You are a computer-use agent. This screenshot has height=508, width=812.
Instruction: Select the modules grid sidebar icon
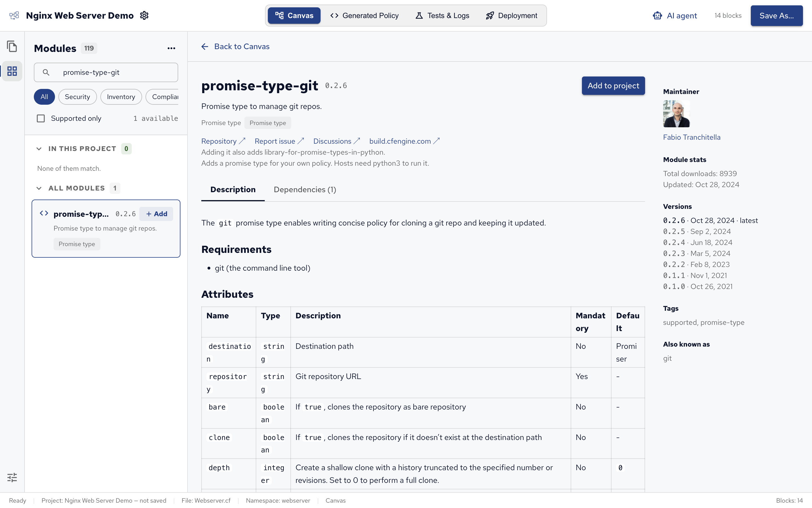pos(12,71)
